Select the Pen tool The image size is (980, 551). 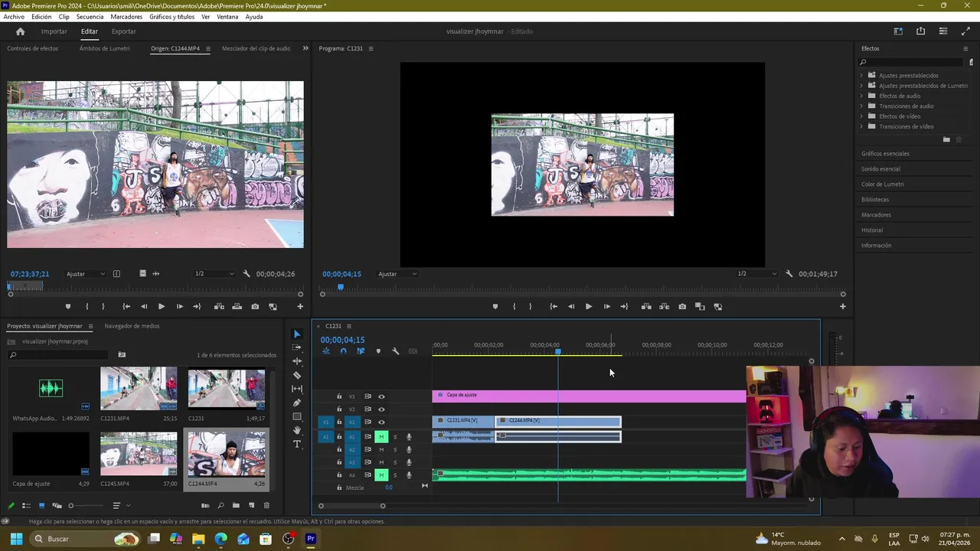pos(297,403)
